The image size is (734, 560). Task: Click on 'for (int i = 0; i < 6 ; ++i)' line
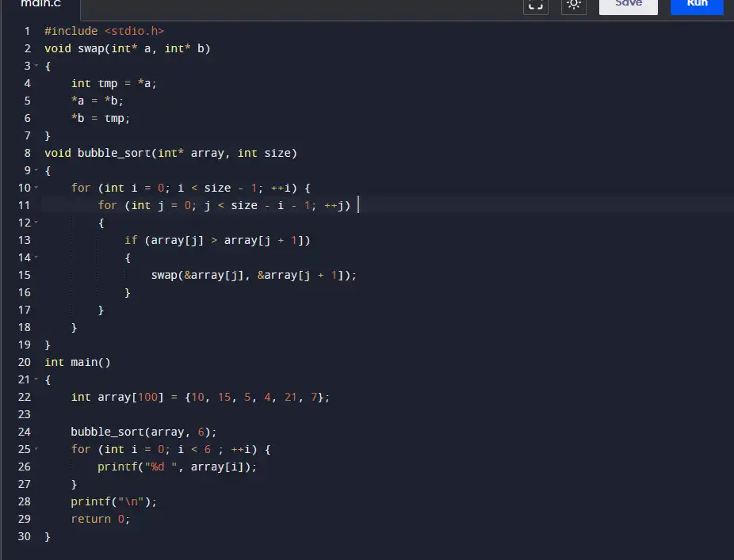(x=171, y=449)
